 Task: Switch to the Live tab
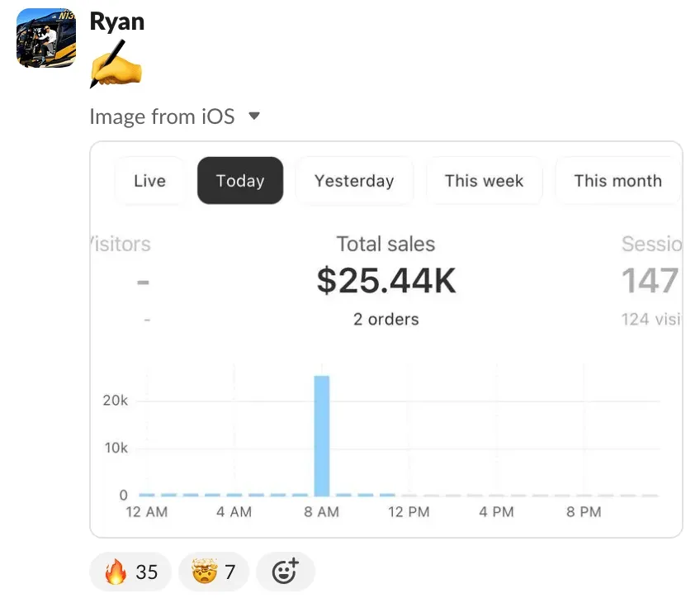click(150, 180)
